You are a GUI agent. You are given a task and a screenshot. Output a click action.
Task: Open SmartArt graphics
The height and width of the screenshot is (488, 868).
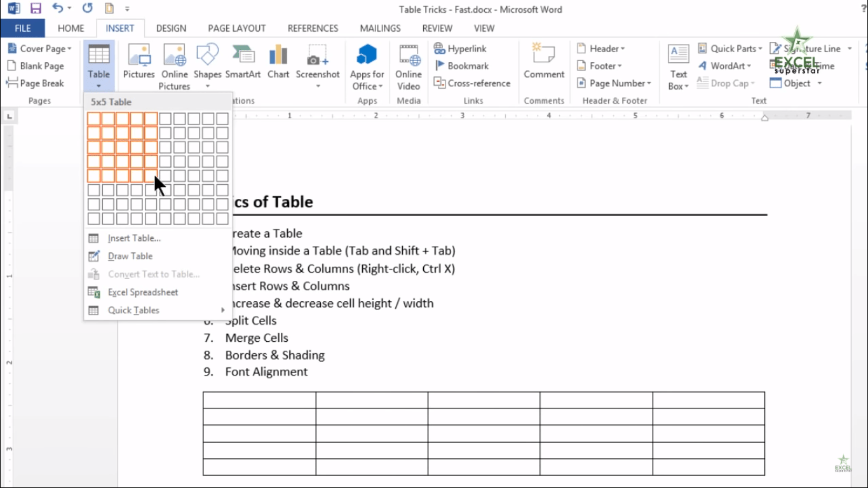click(x=243, y=64)
